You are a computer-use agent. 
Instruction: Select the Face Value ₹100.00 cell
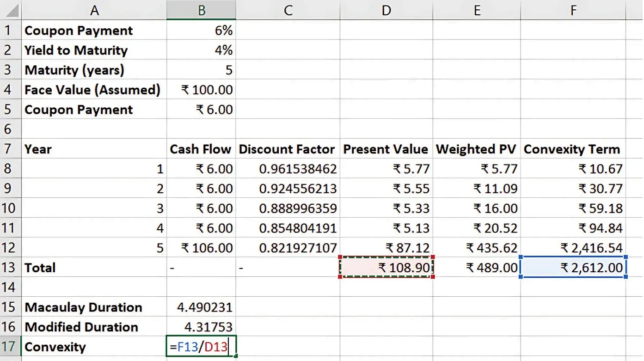201,90
